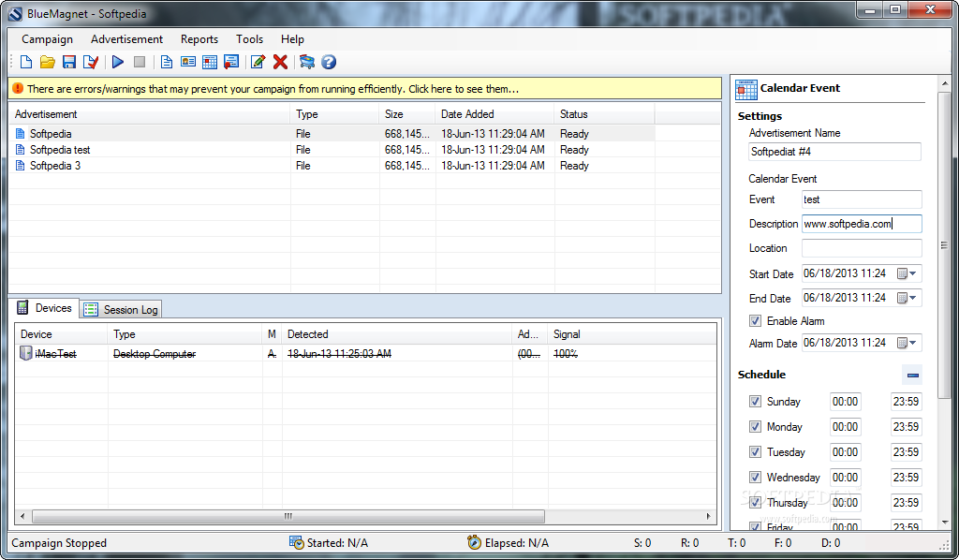Uncheck the Tuesday schedule checkbox
The height and width of the screenshot is (560, 959).
point(755,451)
